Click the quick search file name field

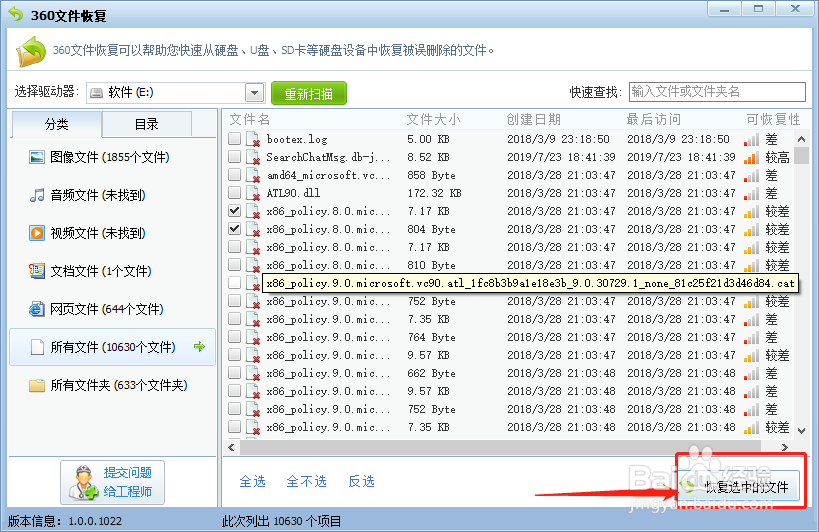(x=717, y=92)
